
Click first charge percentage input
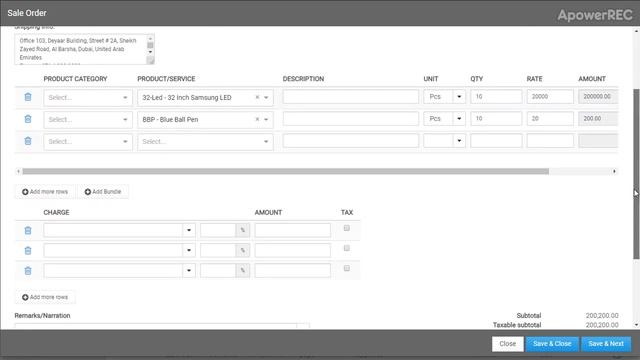[218, 230]
